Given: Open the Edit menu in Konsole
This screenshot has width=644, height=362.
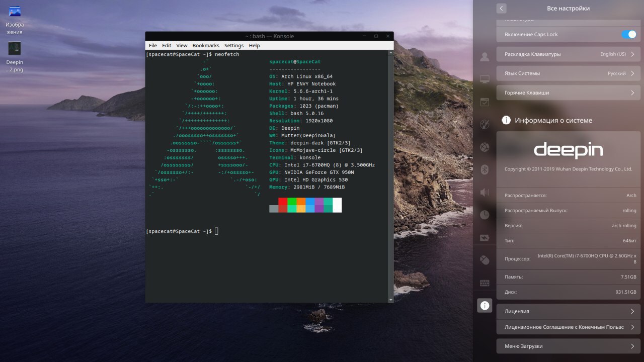Looking at the screenshot, I should [x=167, y=45].
